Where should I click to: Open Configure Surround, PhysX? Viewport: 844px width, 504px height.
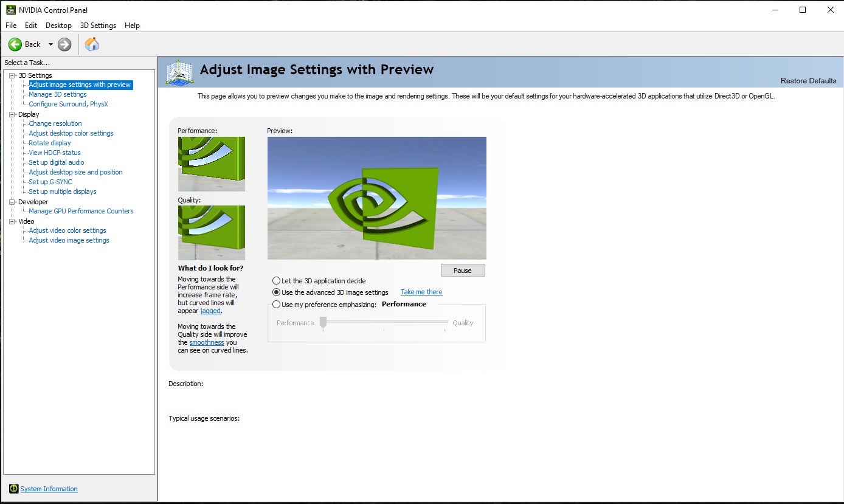[68, 105]
